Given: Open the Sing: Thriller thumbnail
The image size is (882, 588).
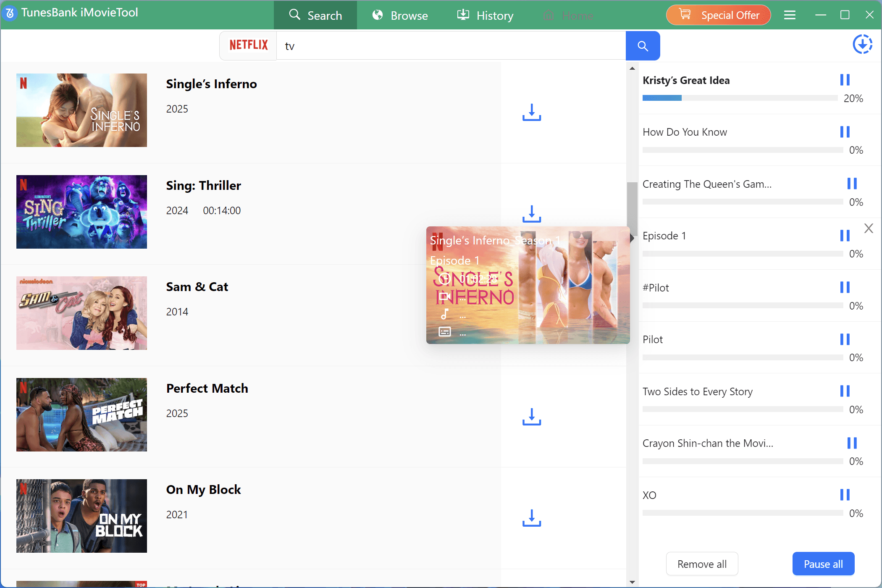Looking at the screenshot, I should click(x=81, y=212).
